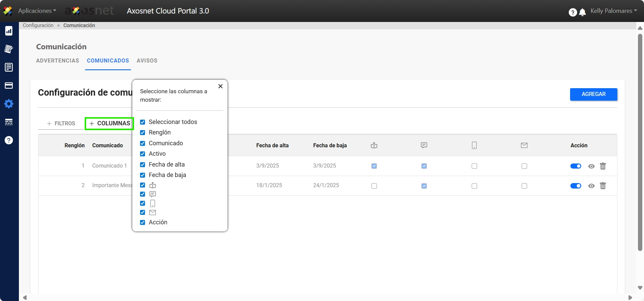
Task: Close the column selection popup
Action: tap(220, 86)
